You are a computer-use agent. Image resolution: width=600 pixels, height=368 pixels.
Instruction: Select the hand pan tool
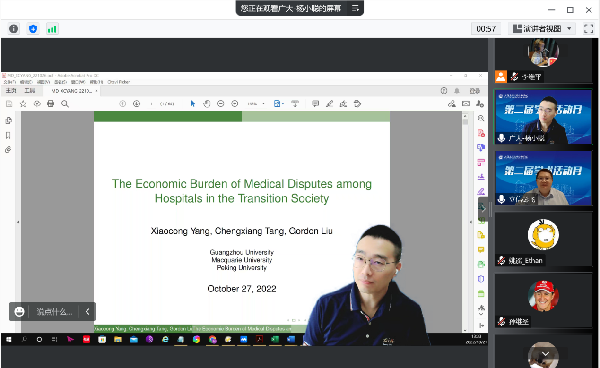click(207, 104)
